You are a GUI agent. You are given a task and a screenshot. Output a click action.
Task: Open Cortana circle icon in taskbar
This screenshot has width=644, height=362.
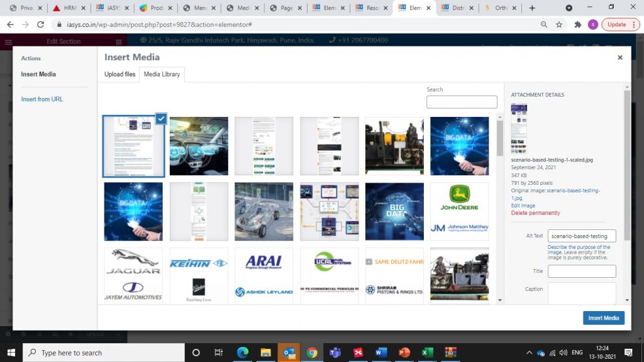196,353
